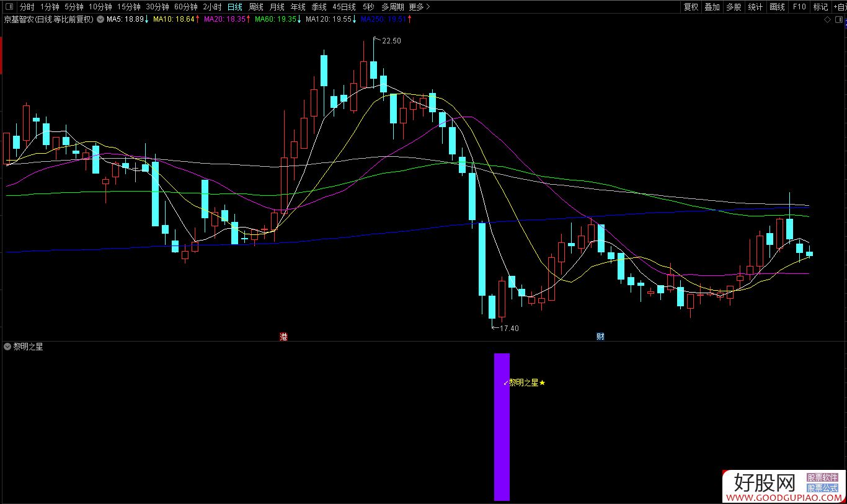
Task: Click the 多股 multi-stock button
Action: tap(734, 7)
